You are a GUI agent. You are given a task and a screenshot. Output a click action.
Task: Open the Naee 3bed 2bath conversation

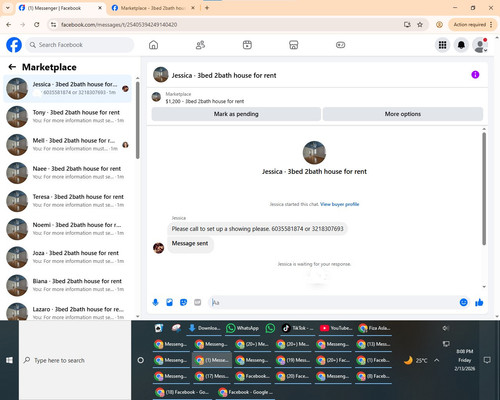coord(67,173)
